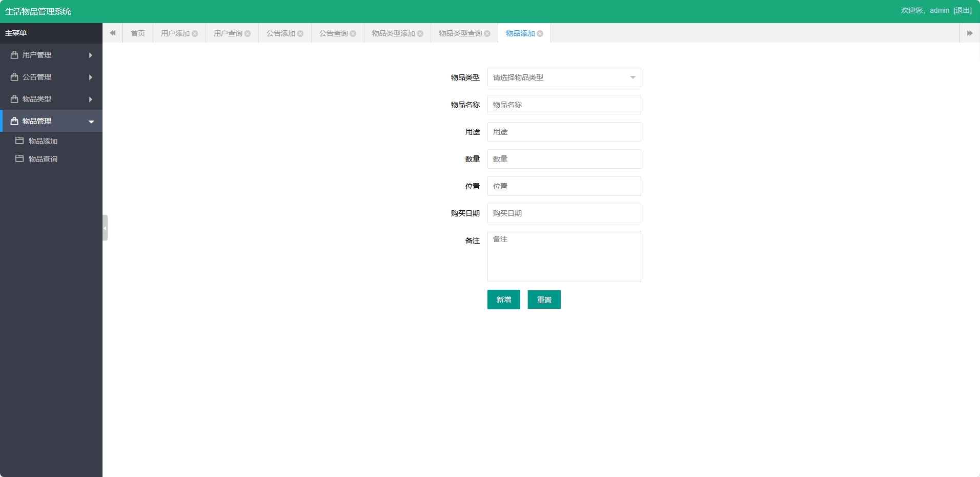Expand the 公告管理 menu chevron
The image size is (980, 477).
pyautogui.click(x=91, y=77)
